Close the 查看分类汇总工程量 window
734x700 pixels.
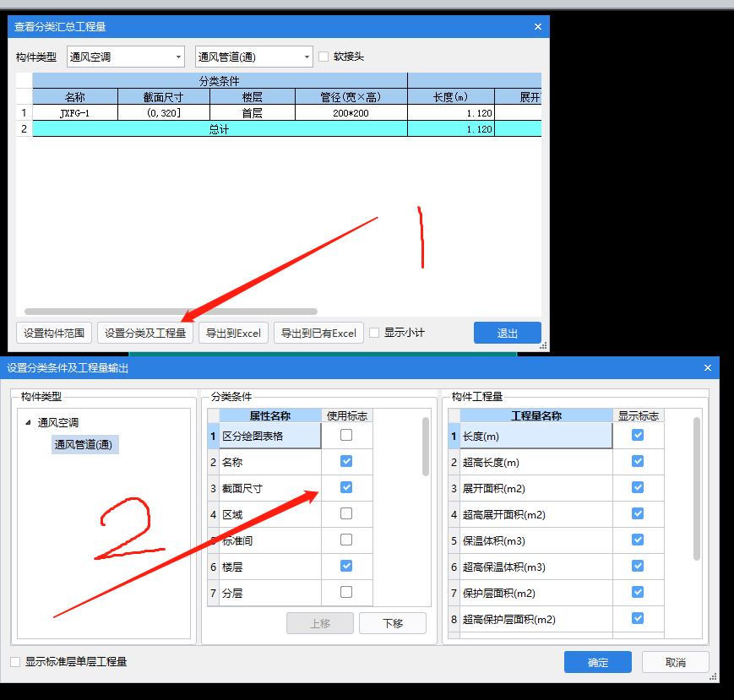538,27
